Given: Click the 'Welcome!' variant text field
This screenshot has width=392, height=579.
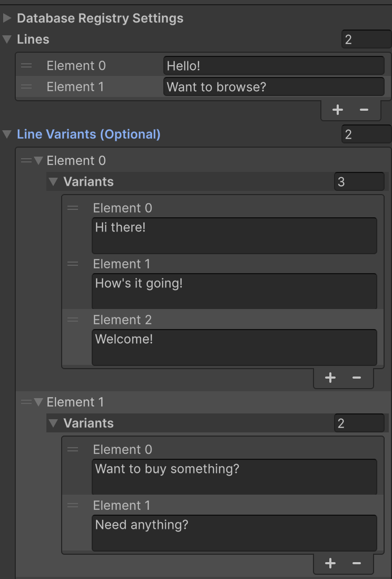Looking at the screenshot, I should tap(234, 347).
